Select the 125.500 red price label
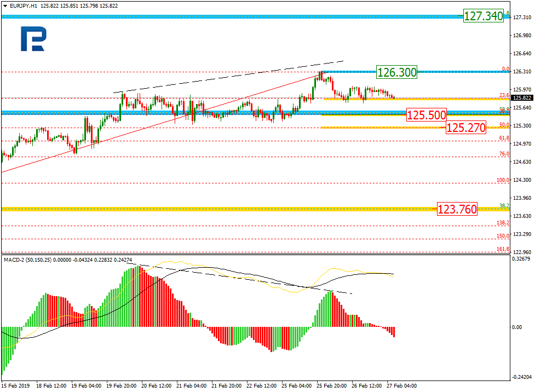 click(x=427, y=115)
